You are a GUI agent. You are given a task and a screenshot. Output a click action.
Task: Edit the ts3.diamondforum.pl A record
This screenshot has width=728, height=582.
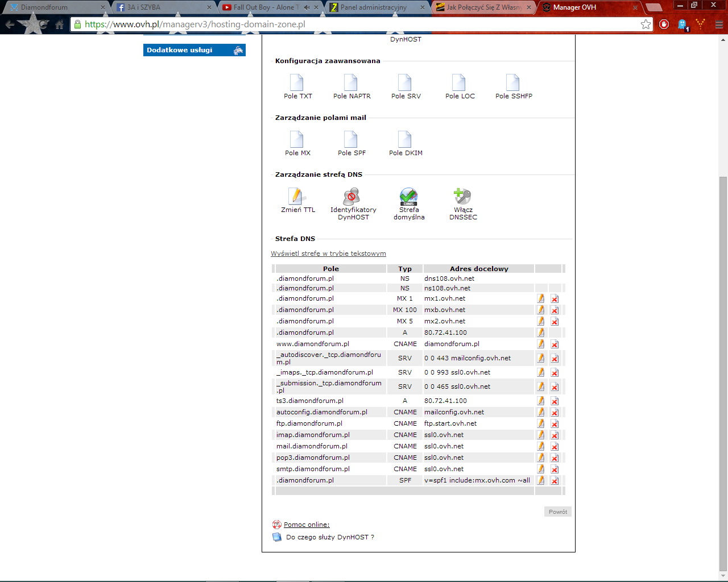point(541,401)
